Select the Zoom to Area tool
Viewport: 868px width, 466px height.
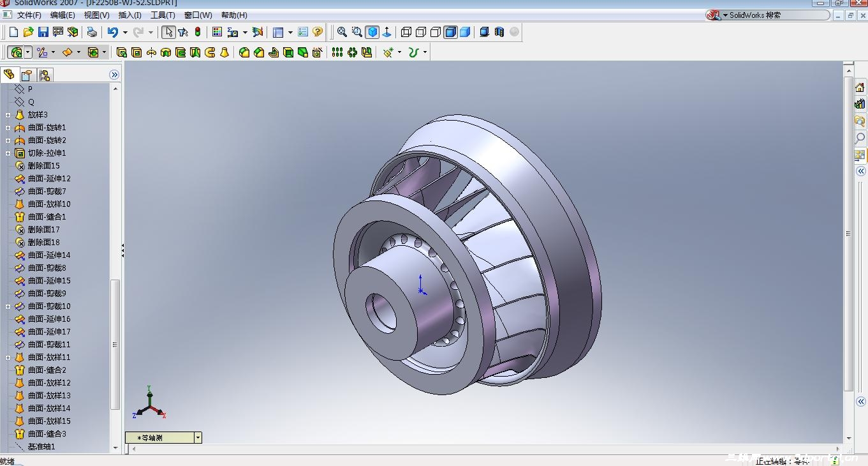point(357,32)
